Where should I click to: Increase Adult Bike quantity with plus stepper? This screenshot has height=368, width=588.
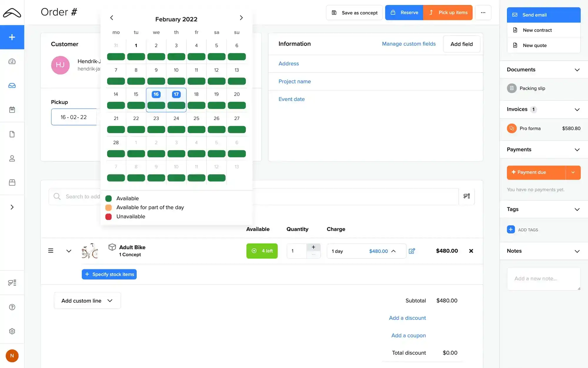point(313,247)
